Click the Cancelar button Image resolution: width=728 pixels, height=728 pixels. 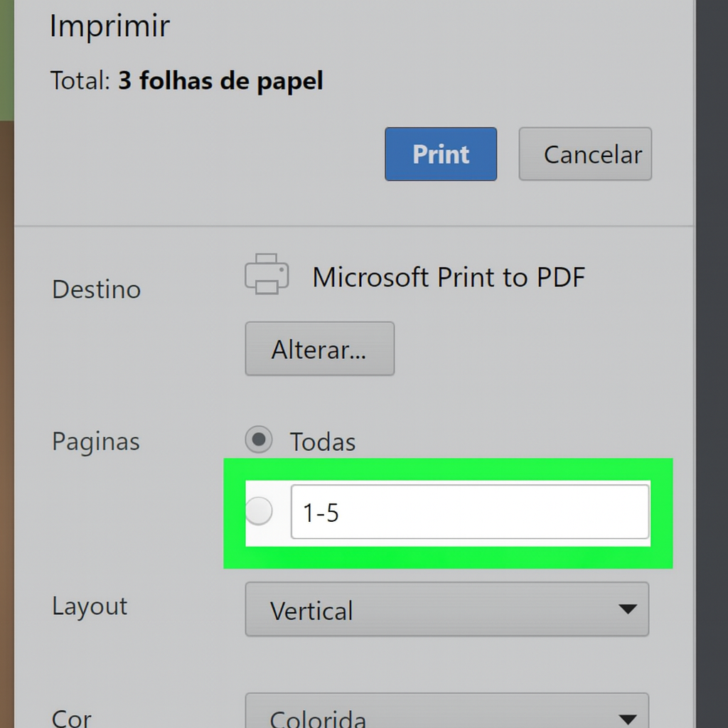584,154
